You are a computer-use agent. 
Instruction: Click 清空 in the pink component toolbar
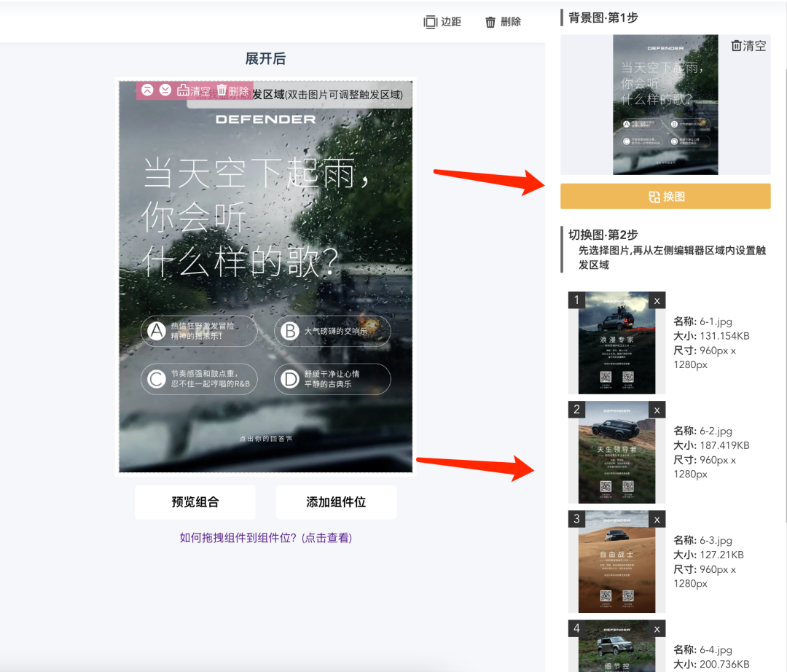[x=194, y=91]
